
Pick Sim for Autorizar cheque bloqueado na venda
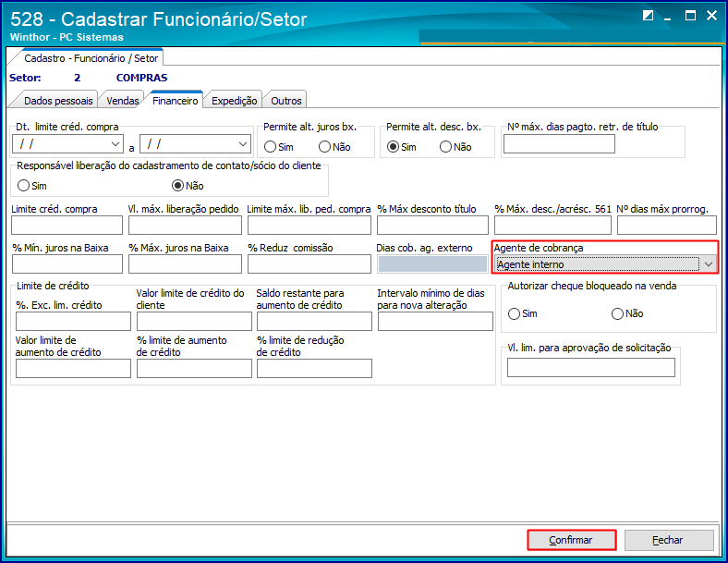coord(522,313)
